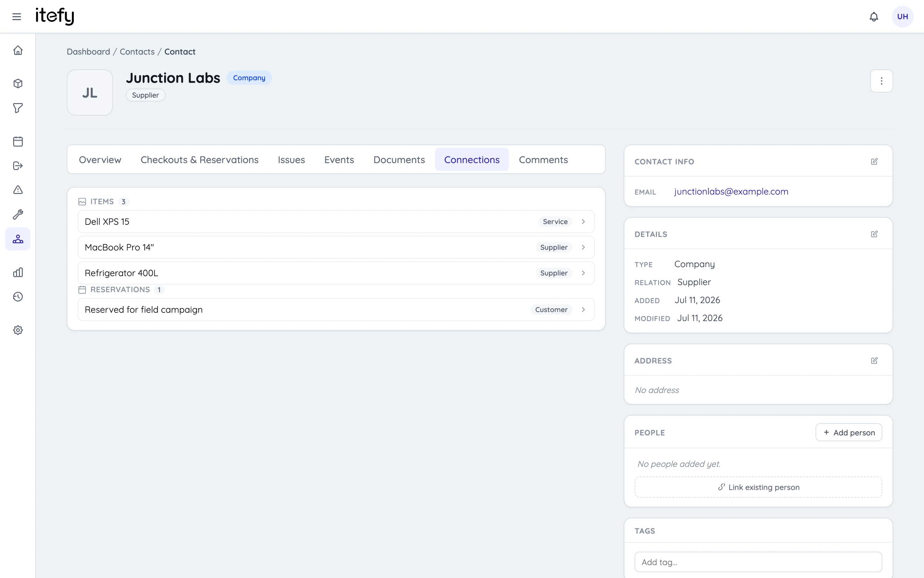This screenshot has width=924, height=578.
Task: Click the MacBook Pro 14" item name
Action: coord(119,247)
